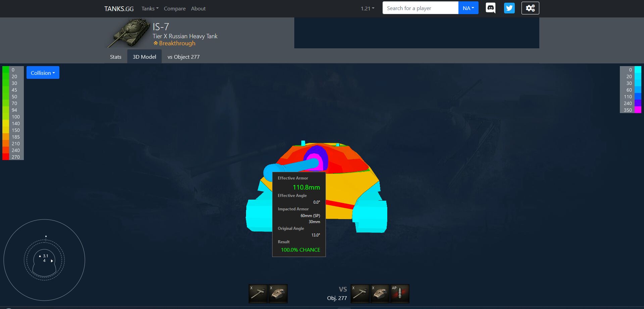
Task: Click the magenta swatch beside 350
Action: 638,110
